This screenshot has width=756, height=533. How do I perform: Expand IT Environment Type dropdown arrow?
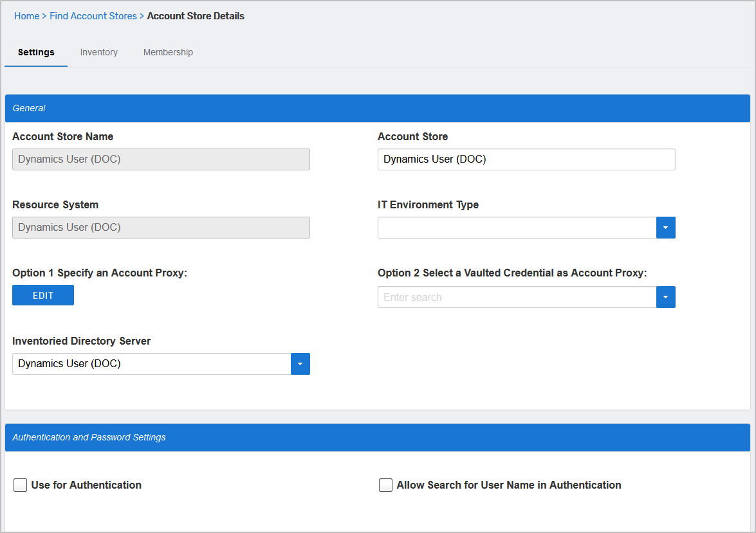point(665,228)
